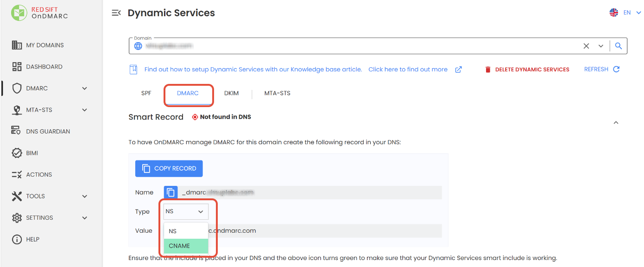This screenshot has height=267, width=644.
Task: Switch to the MTA-STS tab
Action: [278, 93]
